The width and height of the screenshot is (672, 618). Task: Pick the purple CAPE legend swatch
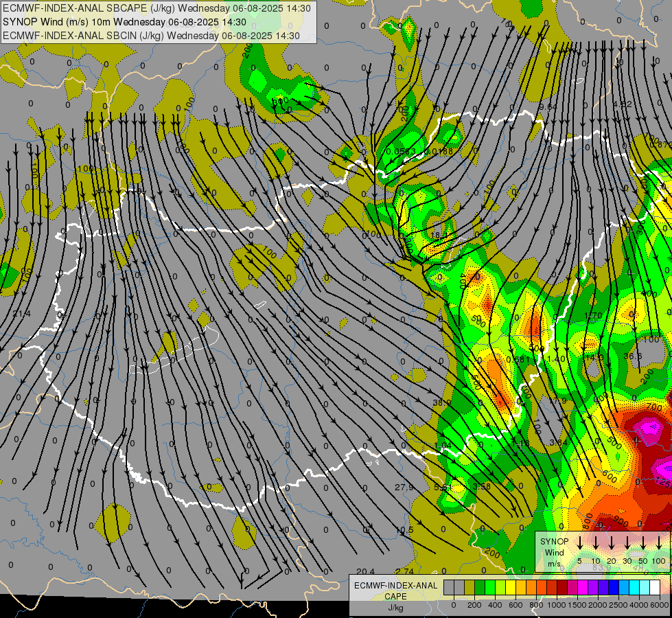(x=593, y=587)
